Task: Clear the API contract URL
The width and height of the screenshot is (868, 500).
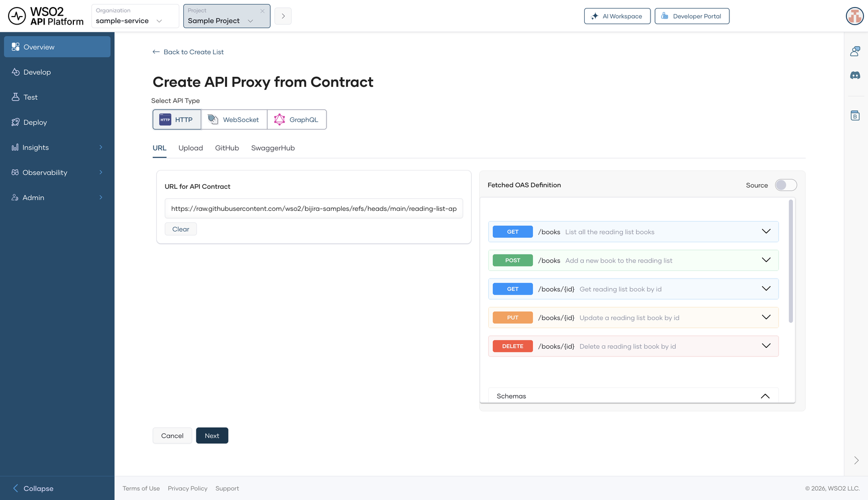Action: pos(181,229)
